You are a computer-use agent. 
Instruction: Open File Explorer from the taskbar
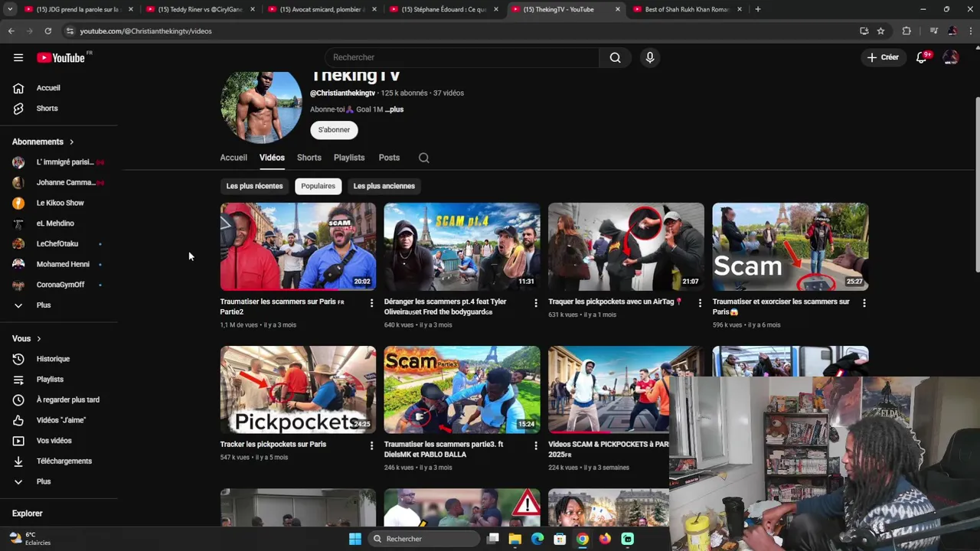[x=515, y=539]
